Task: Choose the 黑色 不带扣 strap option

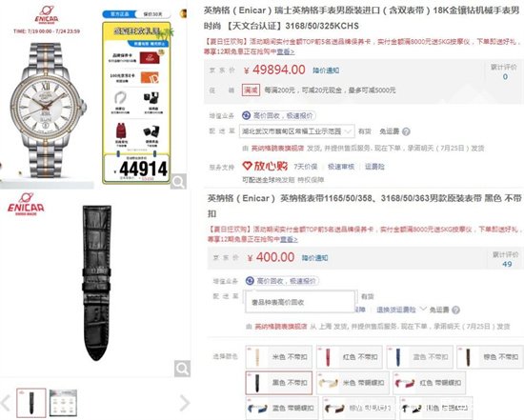Action: point(279,383)
